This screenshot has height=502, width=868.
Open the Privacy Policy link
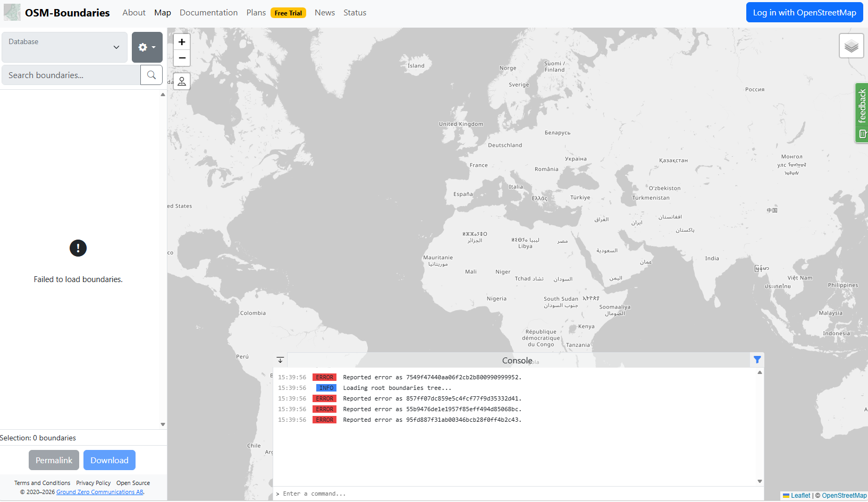(94, 483)
